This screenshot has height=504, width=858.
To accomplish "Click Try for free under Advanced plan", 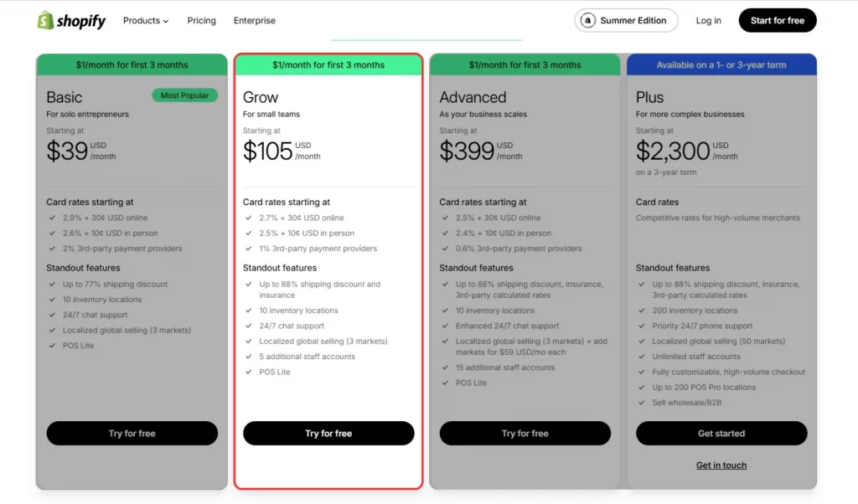I will [525, 434].
